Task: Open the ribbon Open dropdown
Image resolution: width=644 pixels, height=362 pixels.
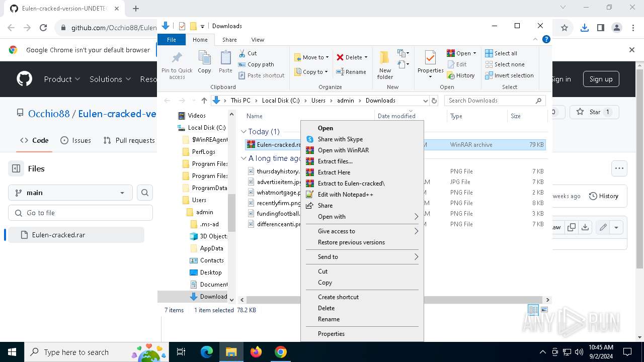Action: [x=461, y=53]
